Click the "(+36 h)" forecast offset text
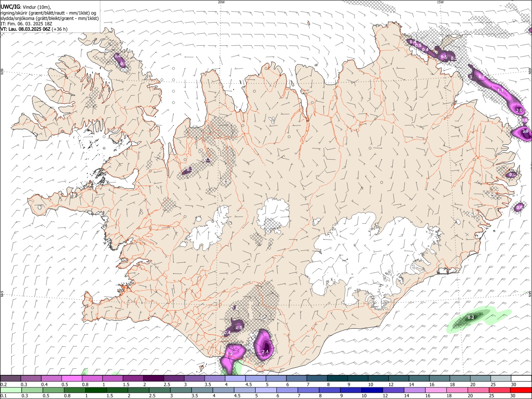This screenshot has height=399, width=532. pos(60,29)
